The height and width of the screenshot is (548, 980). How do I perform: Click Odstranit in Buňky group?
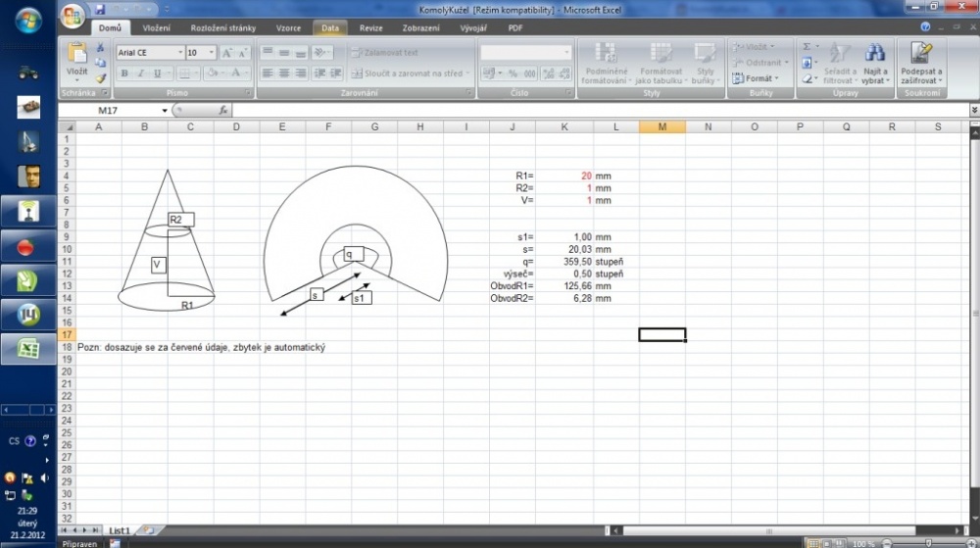click(760, 63)
